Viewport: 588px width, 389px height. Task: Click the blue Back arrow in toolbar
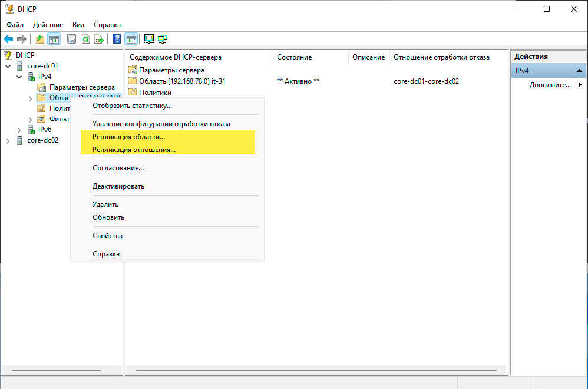click(8, 39)
